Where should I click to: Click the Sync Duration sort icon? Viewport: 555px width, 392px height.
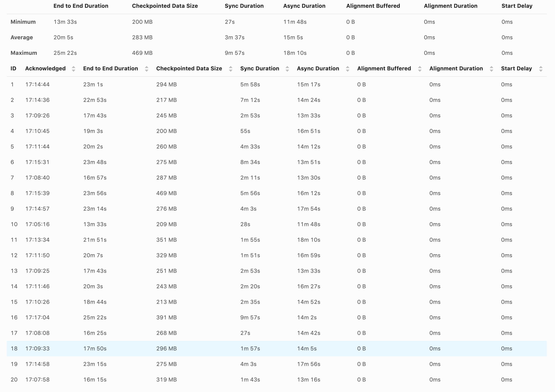pyautogui.click(x=287, y=69)
